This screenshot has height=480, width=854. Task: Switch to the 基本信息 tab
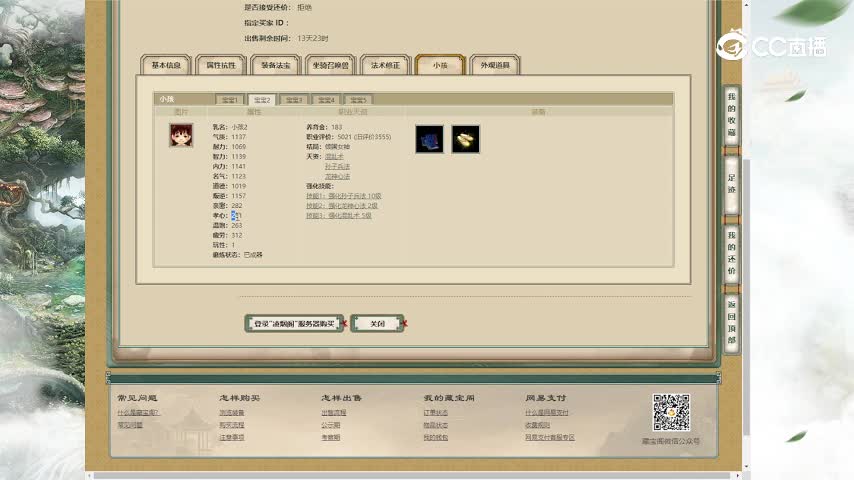[x=166, y=65]
